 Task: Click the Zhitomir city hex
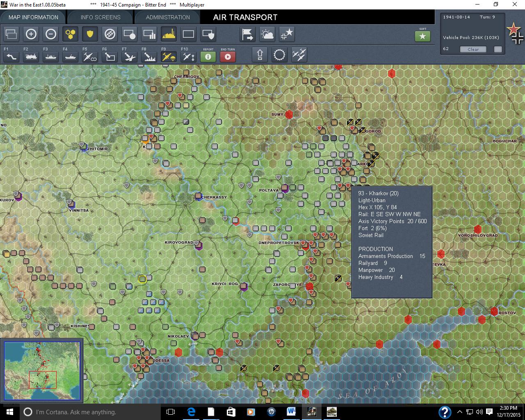(x=84, y=147)
